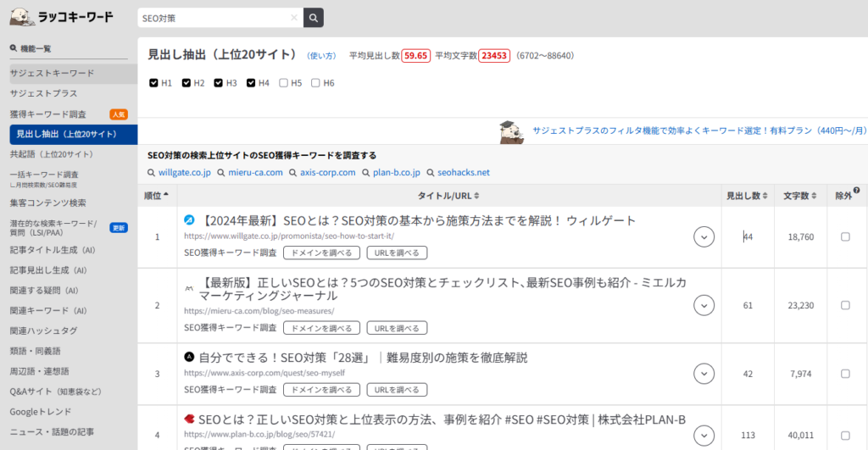The height and width of the screenshot is (450, 868).
Task: Select 見出し抽出（上位20サイト） menu item
Action: pyautogui.click(x=73, y=135)
